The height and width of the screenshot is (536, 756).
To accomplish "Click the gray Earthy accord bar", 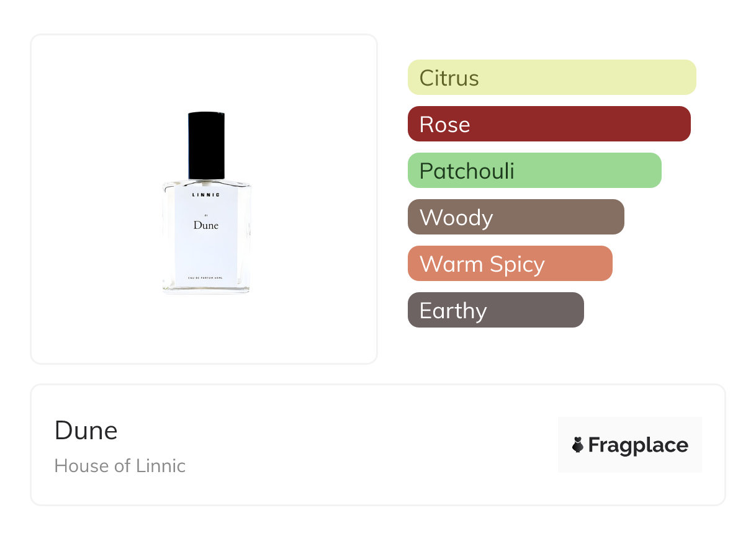I will (496, 310).
